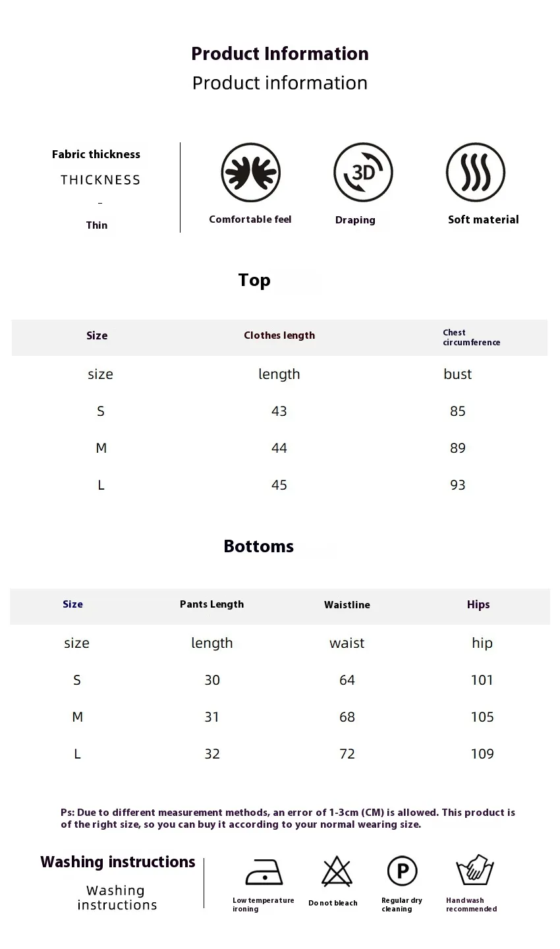Click the Chest circumference column header
The width and height of the screenshot is (560, 949).
[x=471, y=337]
